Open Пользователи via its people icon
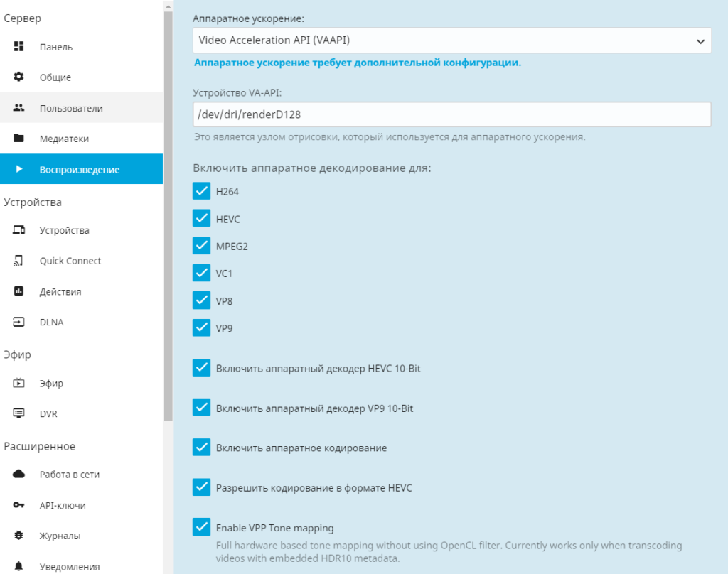 (19, 108)
